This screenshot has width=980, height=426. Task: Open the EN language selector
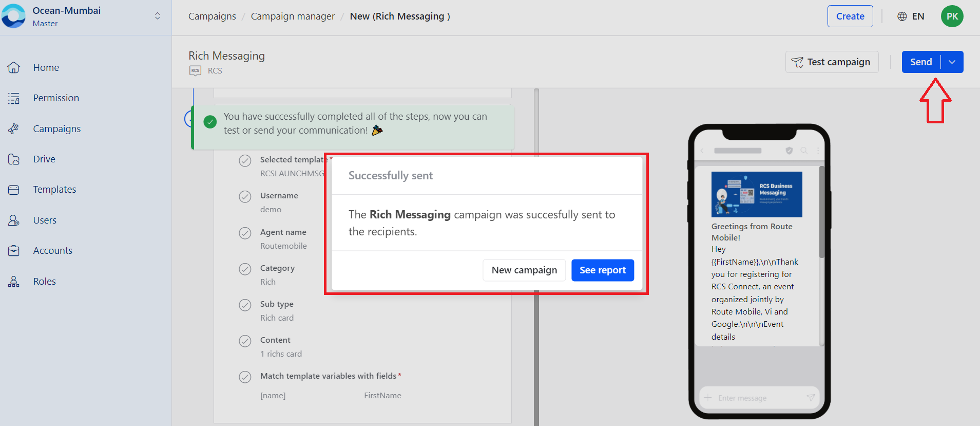[911, 16]
